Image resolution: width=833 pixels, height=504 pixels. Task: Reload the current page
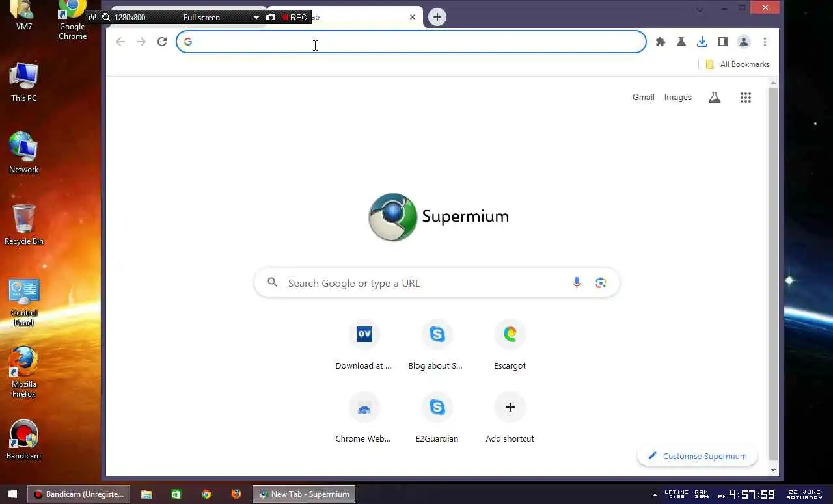point(162,42)
